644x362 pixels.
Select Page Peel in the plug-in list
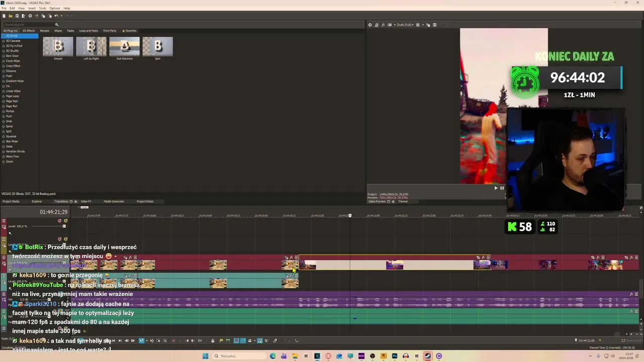coord(12,101)
